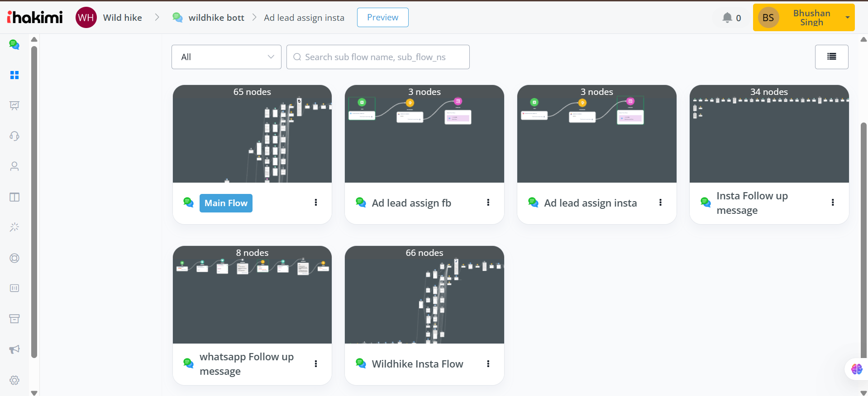Open the AI brain assistant icon
This screenshot has height=396, width=868.
tap(857, 369)
